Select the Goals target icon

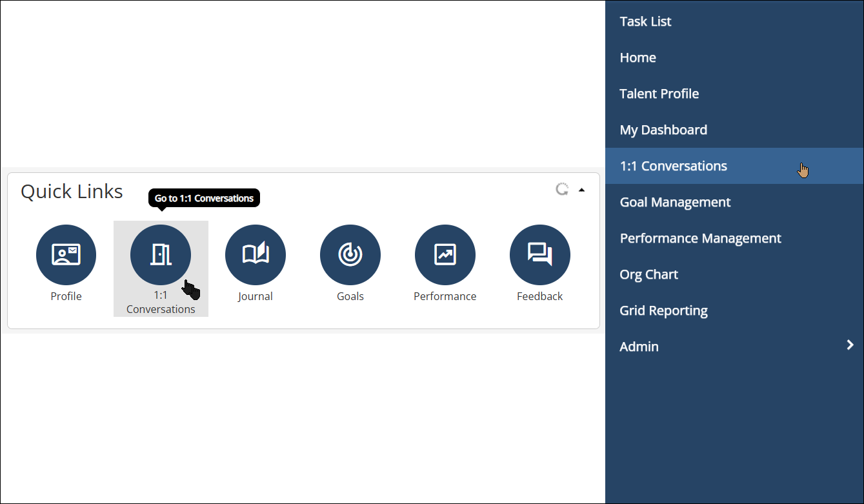350,255
